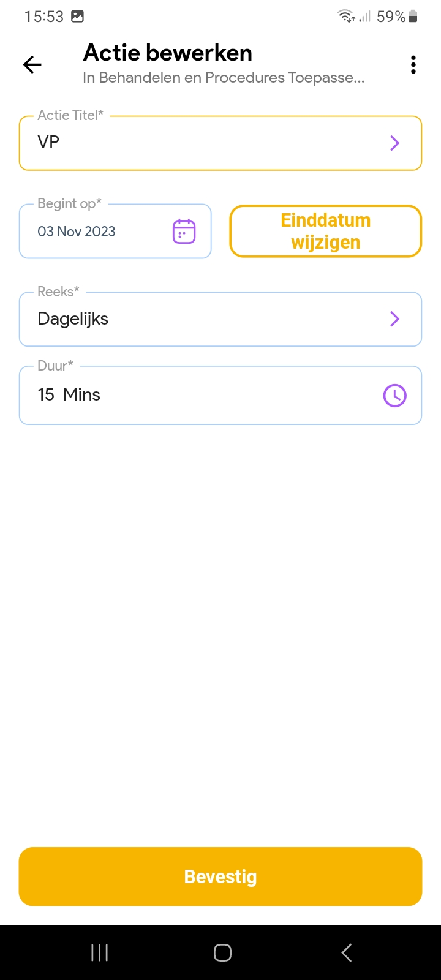Image resolution: width=441 pixels, height=980 pixels.
Task: Tap the screenshot notification icon in status bar
Action: click(x=78, y=17)
